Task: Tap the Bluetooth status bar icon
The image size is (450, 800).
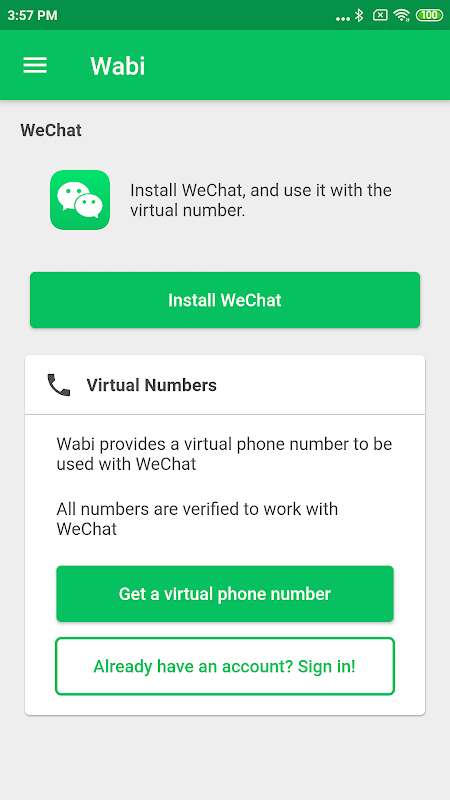Action: [359, 15]
